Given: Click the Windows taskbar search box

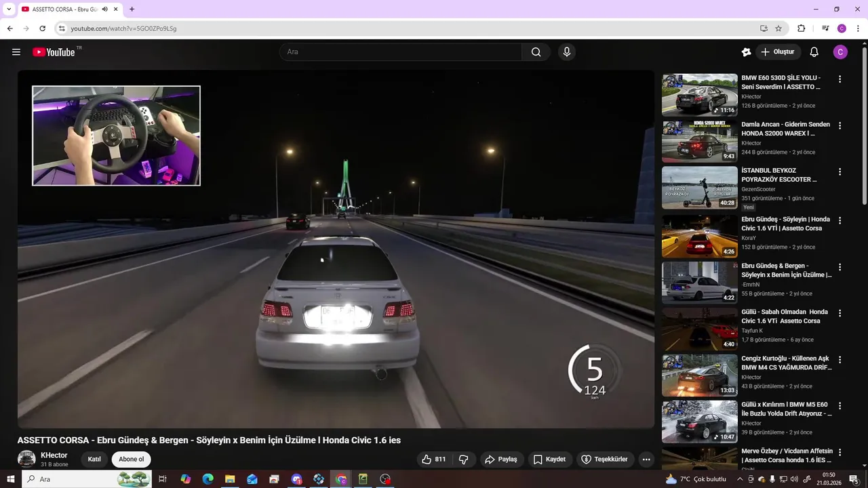Looking at the screenshot, I should 87,479.
